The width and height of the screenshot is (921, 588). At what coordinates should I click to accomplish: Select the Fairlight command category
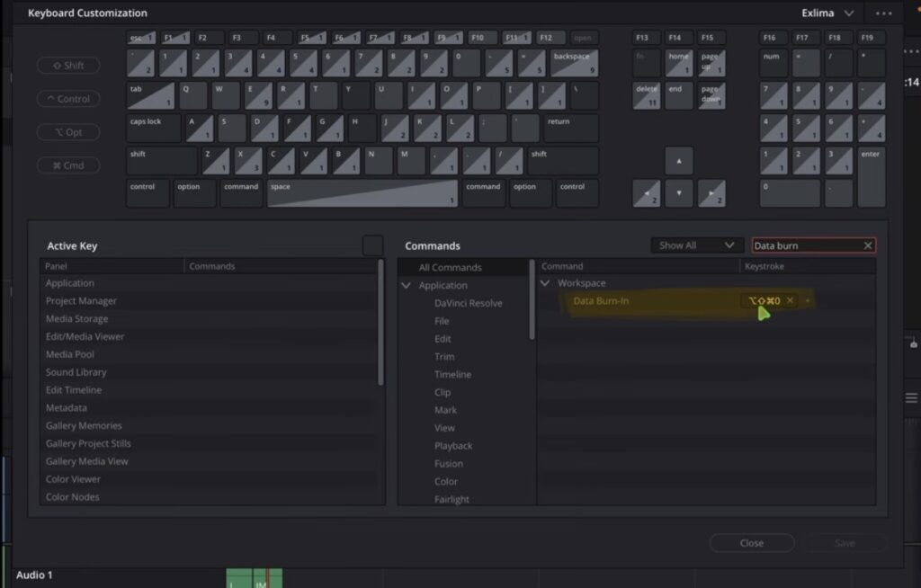(x=452, y=499)
